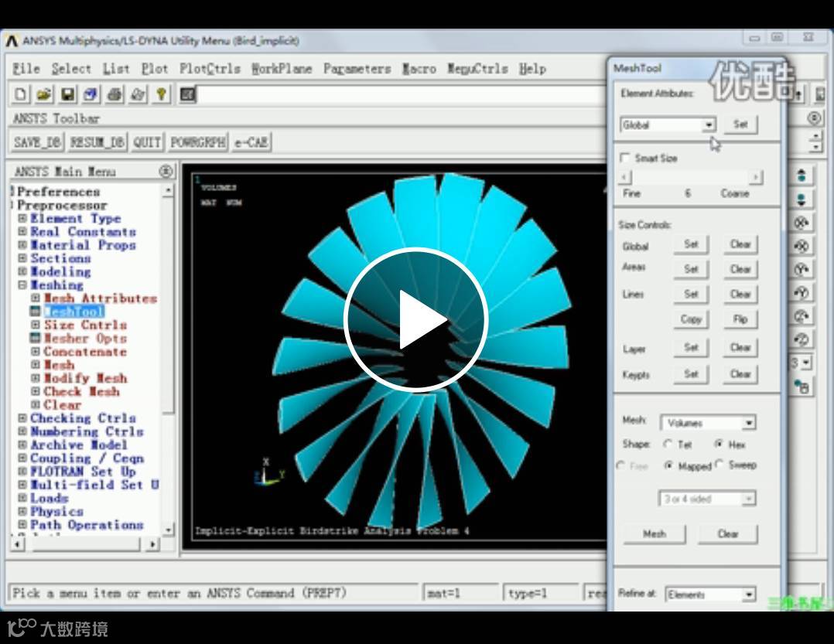Play the video with center play button

pyautogui.click(x=416, y=319)
